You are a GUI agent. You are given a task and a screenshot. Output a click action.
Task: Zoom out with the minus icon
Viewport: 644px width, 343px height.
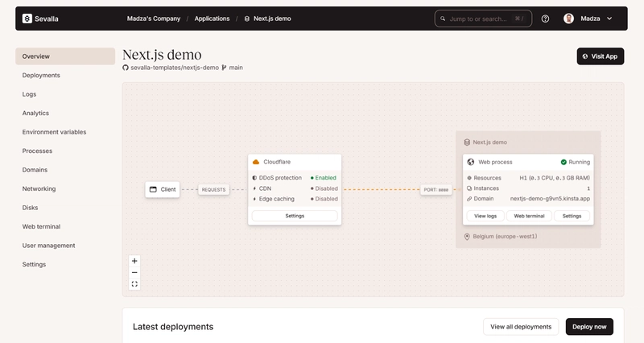[134, 272]
